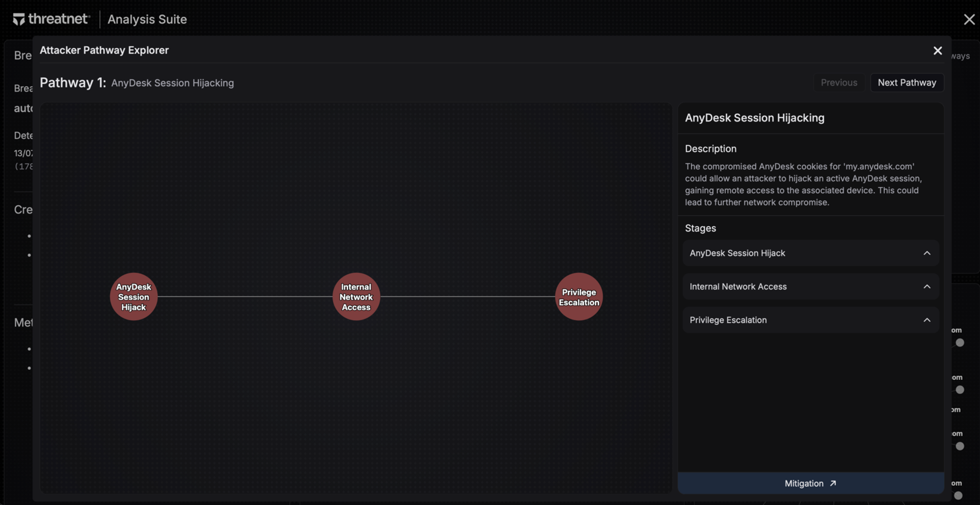Select the Internal Network Access node

click(x=356, y=297)
